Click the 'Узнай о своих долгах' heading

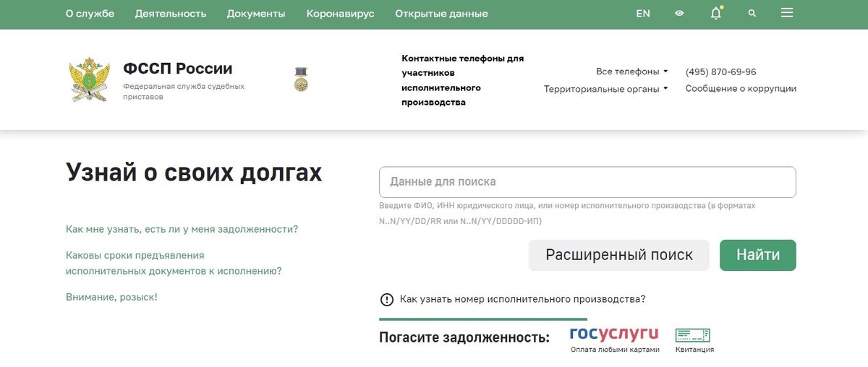pos(194,173)
